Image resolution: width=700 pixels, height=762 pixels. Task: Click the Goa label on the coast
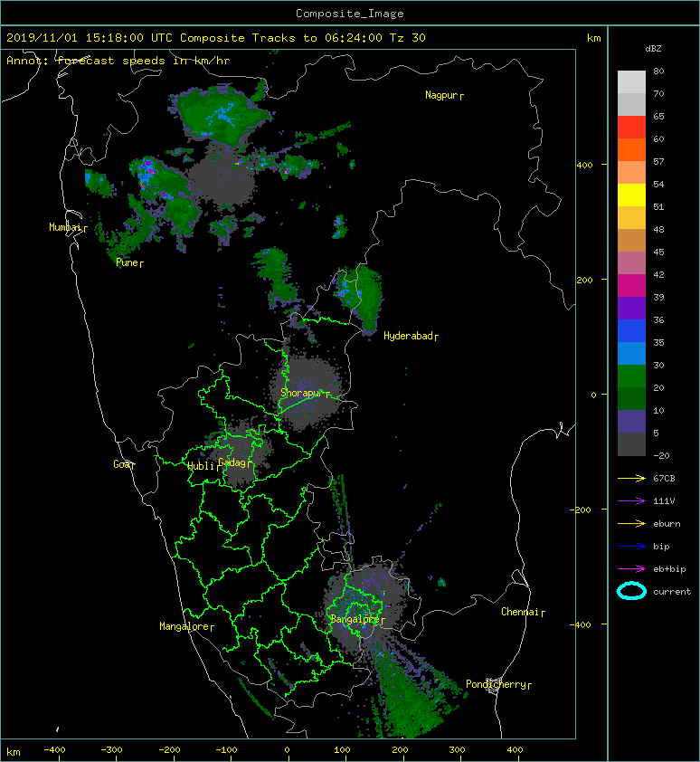pyautogui.click(x=122, y=464)
